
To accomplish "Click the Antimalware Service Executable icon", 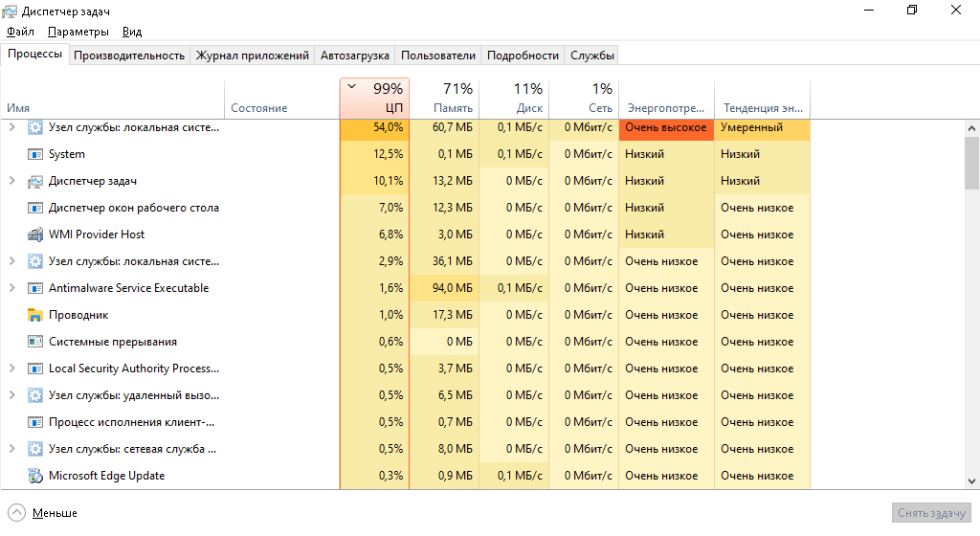I will point(35,289).
